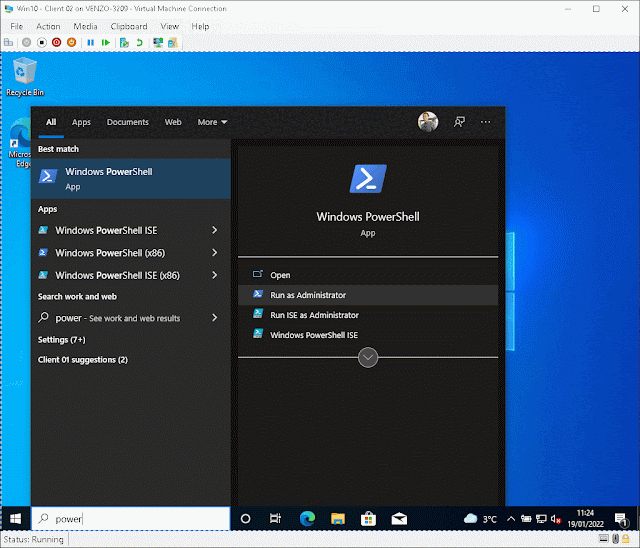Pause the virtual machine
The height and width of the screenshot is (548, 640).
(91, 42)
